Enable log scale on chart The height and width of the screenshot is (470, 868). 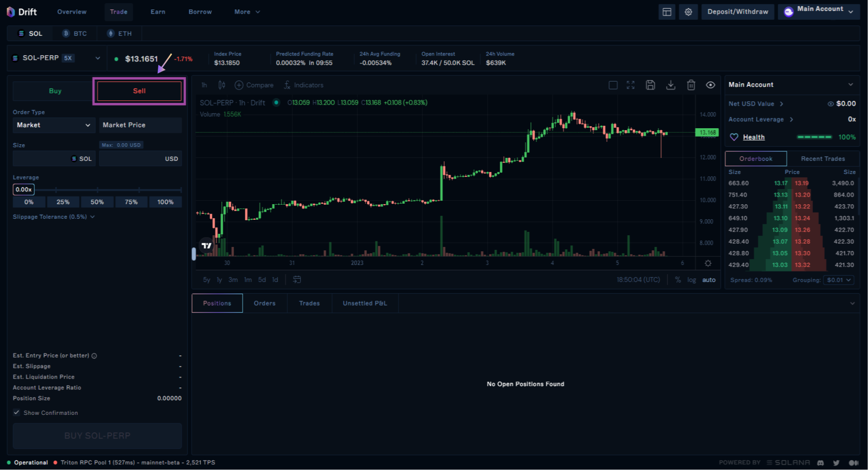click(691, 280)
